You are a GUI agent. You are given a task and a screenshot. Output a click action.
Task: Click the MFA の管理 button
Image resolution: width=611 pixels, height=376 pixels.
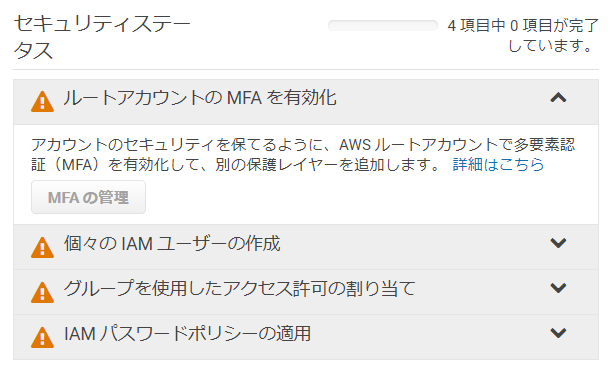click(88, 197)
